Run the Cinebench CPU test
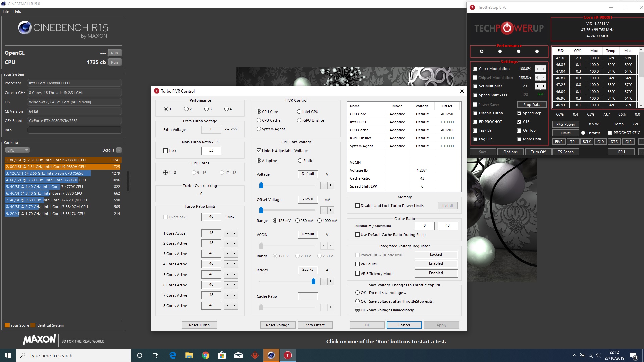 click(115, 62)
